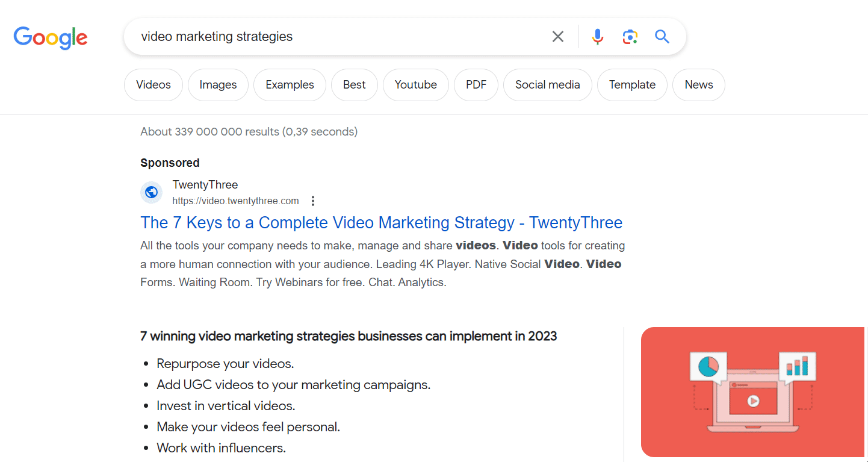The width and height of the screenshot is (868, 462).
Task: Click the Google logo
Action: (x=51, y=37)
